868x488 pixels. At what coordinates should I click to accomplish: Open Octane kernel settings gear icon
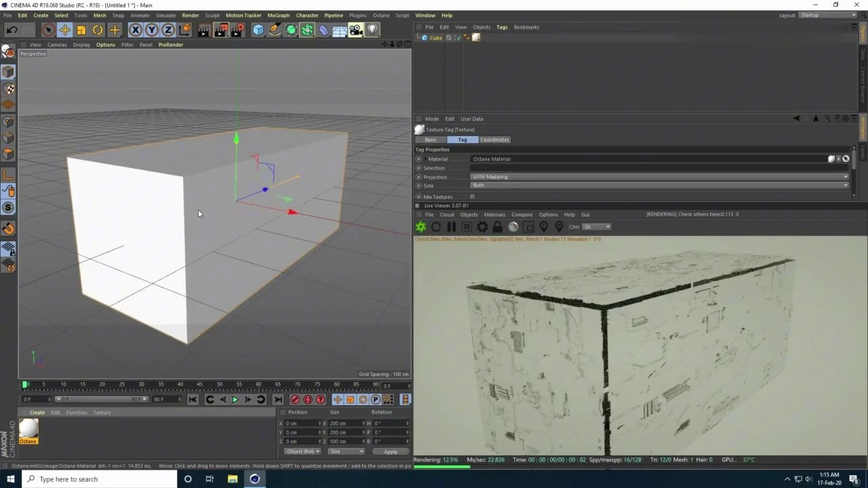tap(481, 226)
